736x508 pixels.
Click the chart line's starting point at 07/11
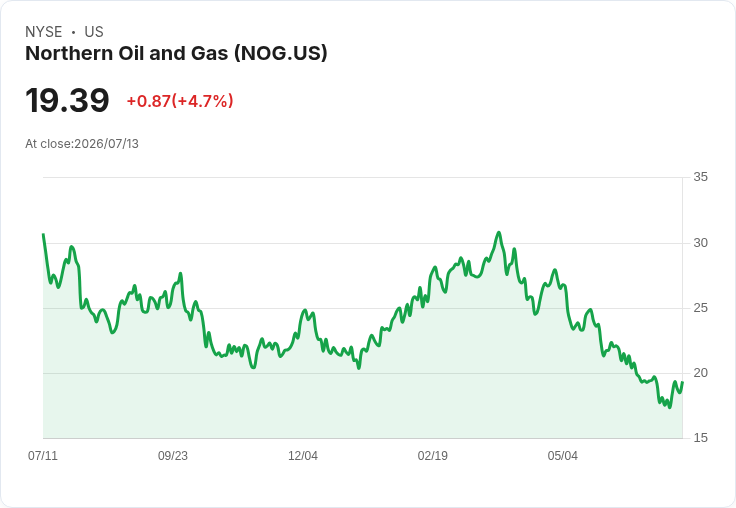(43, 234)
